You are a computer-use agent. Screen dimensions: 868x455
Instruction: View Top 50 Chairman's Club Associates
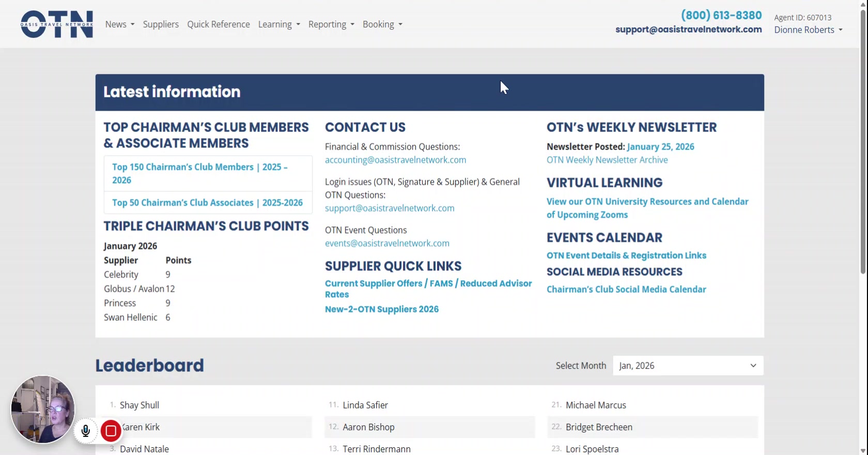pyautogui.click(x=207, y=203)
